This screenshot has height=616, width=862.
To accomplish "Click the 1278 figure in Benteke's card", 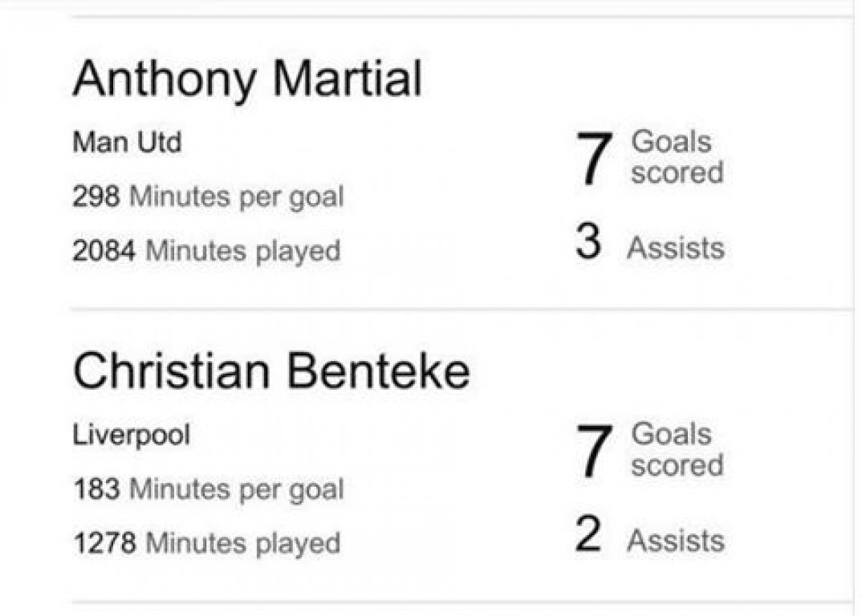I will click(x=104, y=543).
